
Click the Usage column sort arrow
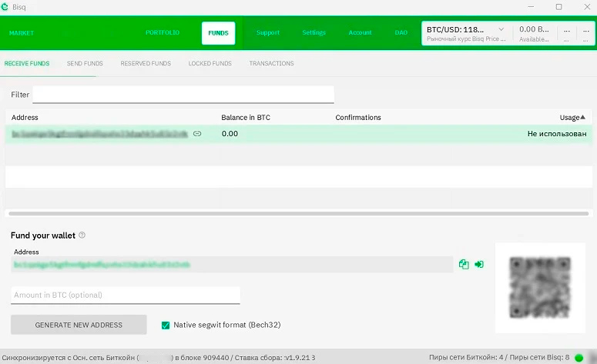coord(582,117)
